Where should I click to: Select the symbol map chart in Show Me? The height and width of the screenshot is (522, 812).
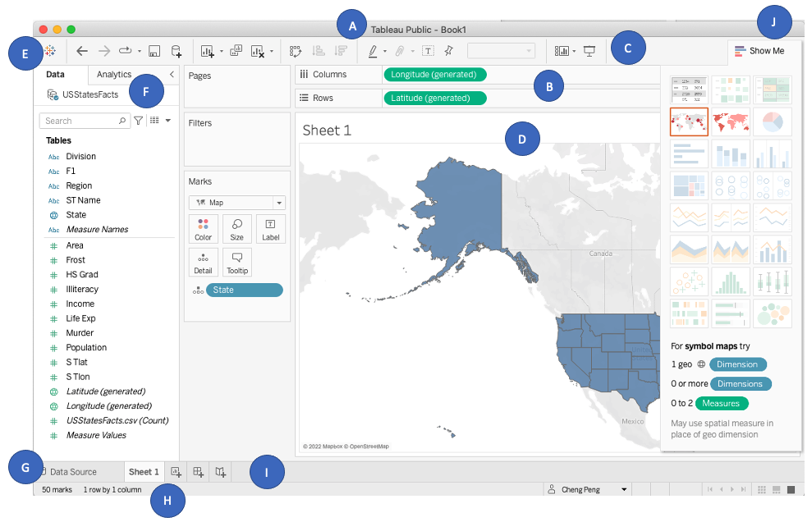click(689, 122)
